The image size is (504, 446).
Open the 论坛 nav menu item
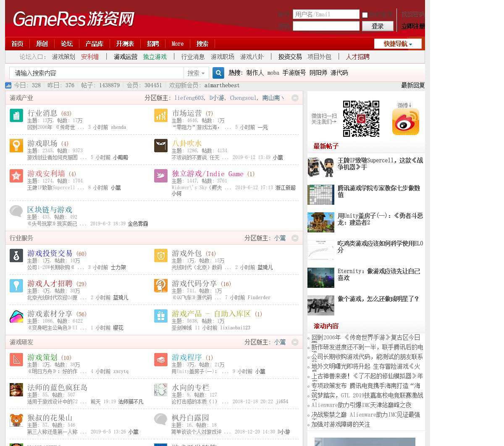click(x=67, y=44)
